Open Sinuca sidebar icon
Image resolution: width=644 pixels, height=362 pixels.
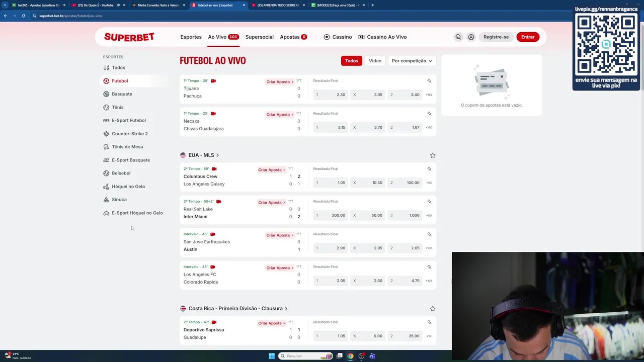point(106,200)
